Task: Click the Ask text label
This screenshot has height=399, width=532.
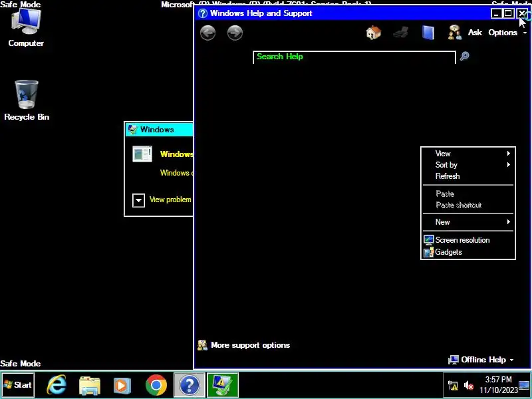Action: pos(475,33)
